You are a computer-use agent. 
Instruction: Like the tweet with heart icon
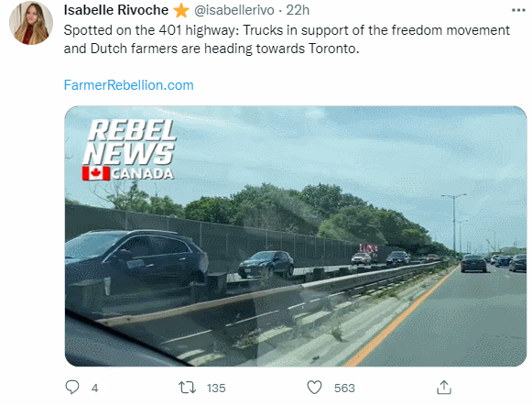coord(314,387)
